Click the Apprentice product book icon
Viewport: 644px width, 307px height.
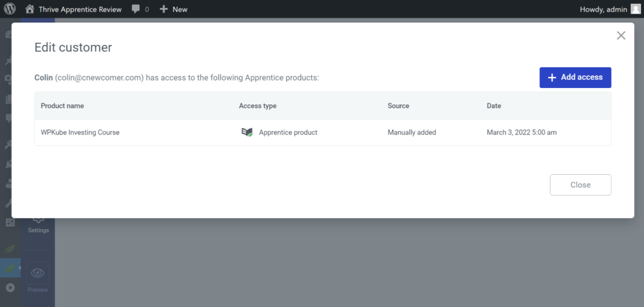(x=247, y=132)
